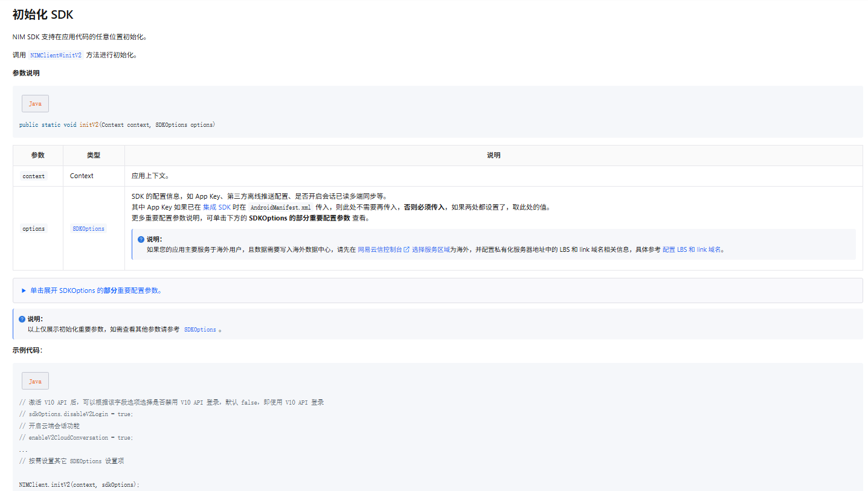Image resolution: width=868 pixels, height=491 pixels.
Task: Click the sentence NIM SDK 支持在应用代码的任意位置初始化
Action: pos(80,37)
